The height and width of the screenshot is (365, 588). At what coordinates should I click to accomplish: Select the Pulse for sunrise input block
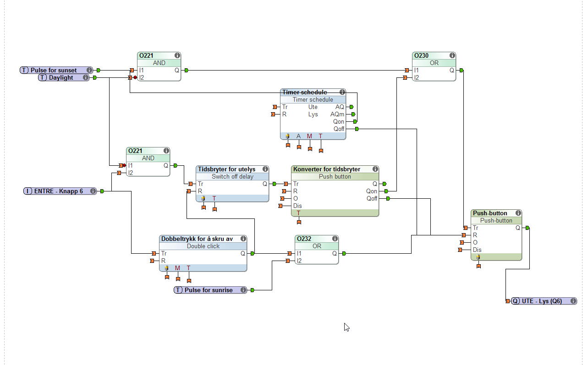pyautogui.click(x=210, y=290)
